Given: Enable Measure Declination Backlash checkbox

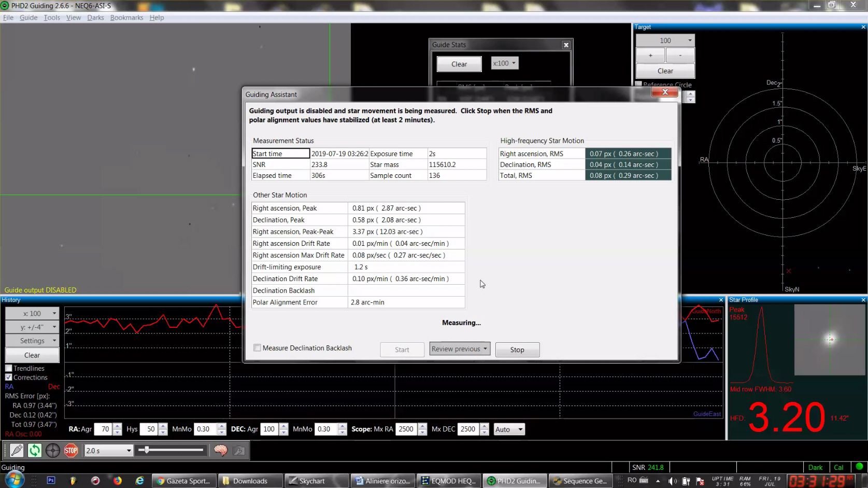Looking at the screenshot, I should click(257, 348).
